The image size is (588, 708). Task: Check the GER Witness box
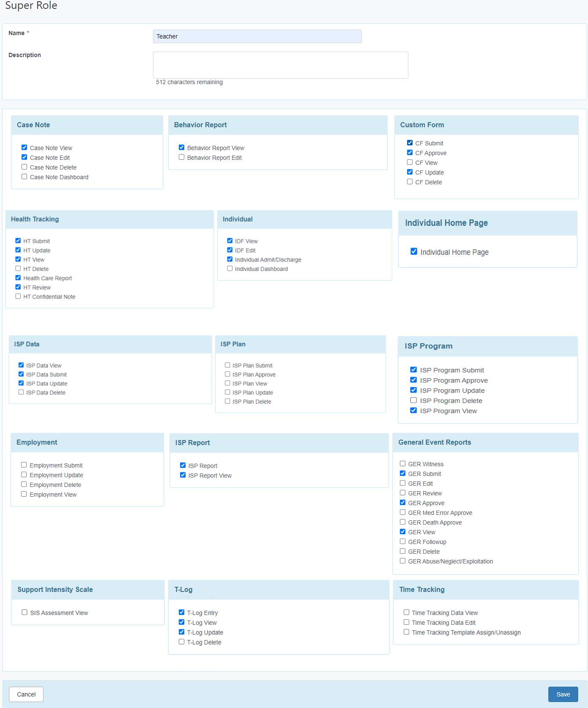402,464
